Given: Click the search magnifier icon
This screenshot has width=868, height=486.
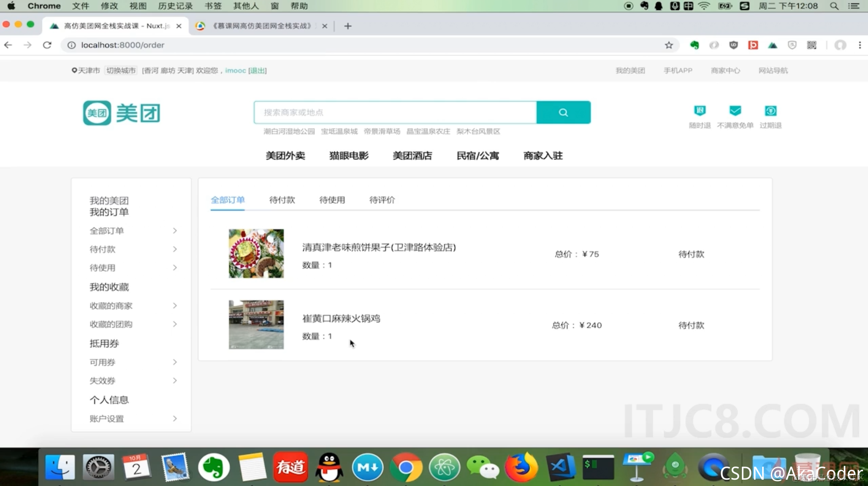Looking at the screenshot, I should [563, 112].
